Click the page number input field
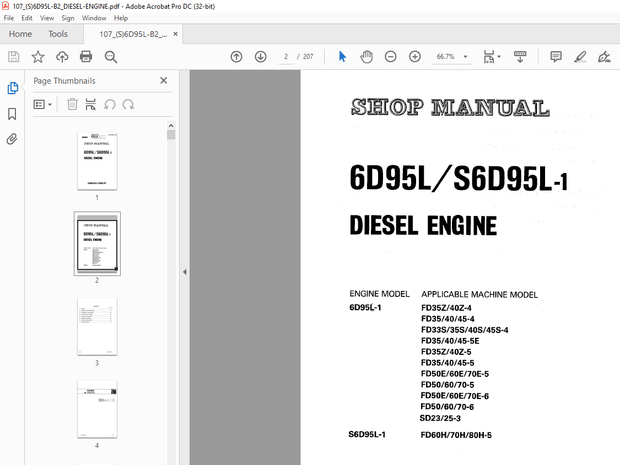This screenshot has height=465, width=620. point(285,57)
